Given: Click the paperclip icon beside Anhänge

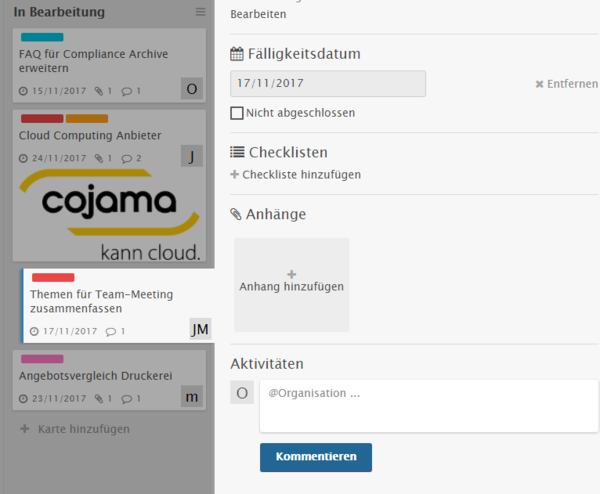Looking at the screenshot, I should pyautogui.click(x=236, y=214).
